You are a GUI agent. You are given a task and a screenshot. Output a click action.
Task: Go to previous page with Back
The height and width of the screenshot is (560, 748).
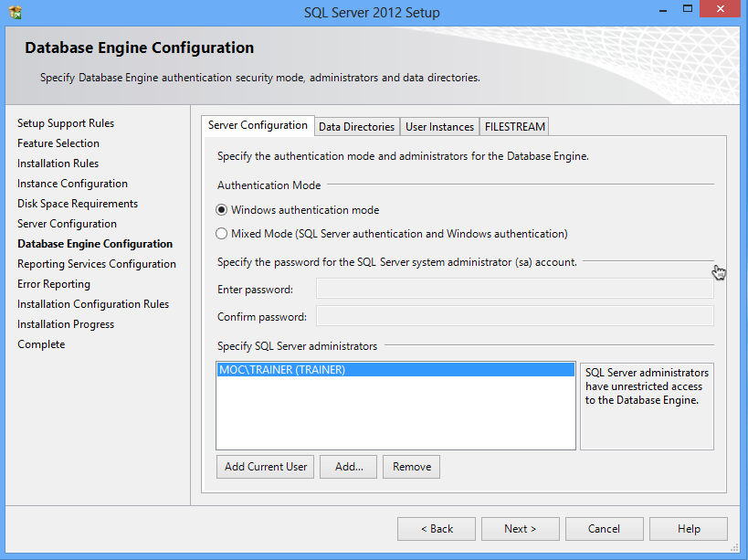437,529
